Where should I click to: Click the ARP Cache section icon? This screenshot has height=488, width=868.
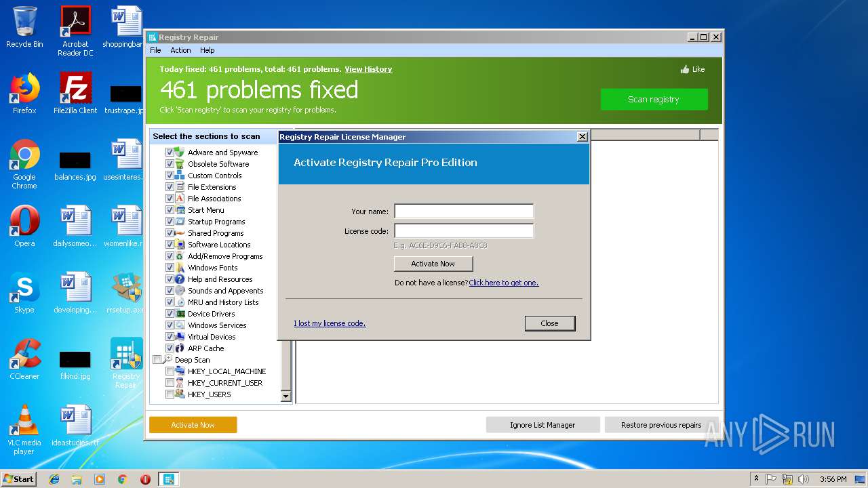point(180,348)
